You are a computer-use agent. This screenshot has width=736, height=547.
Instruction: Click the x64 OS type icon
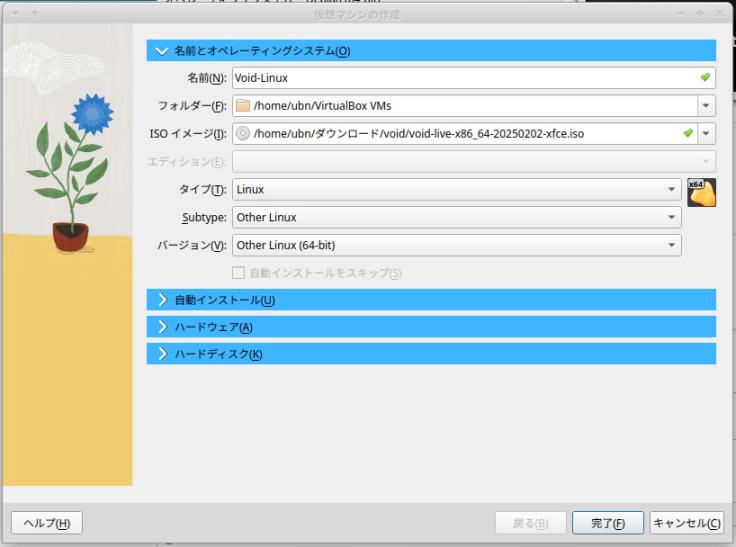(702, 193)
